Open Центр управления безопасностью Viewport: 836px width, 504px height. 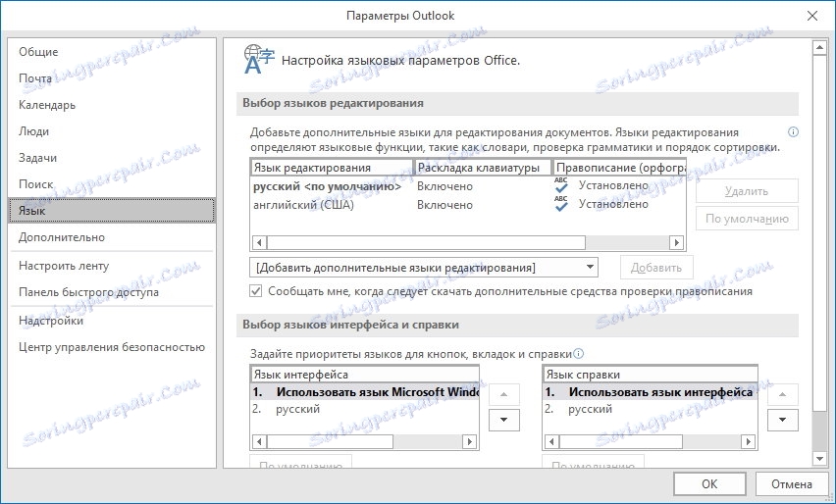point(112,347)
